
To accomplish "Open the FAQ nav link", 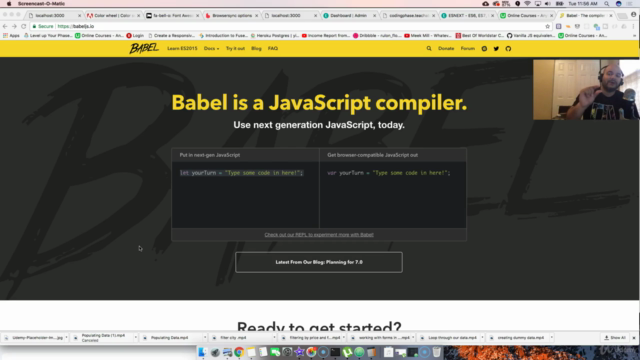I will pos(273,49).
